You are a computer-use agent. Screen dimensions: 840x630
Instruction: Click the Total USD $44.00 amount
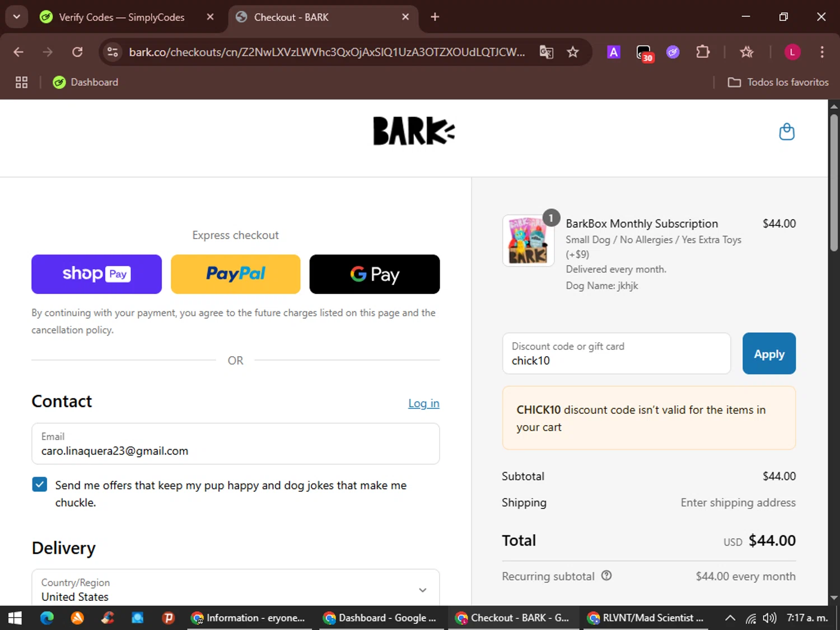(x=759, y=540)
